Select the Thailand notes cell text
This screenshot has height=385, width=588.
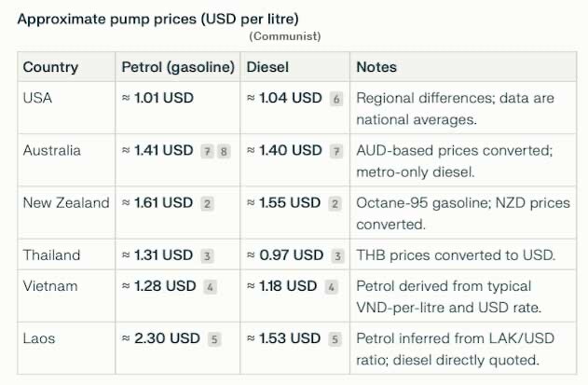456,255
